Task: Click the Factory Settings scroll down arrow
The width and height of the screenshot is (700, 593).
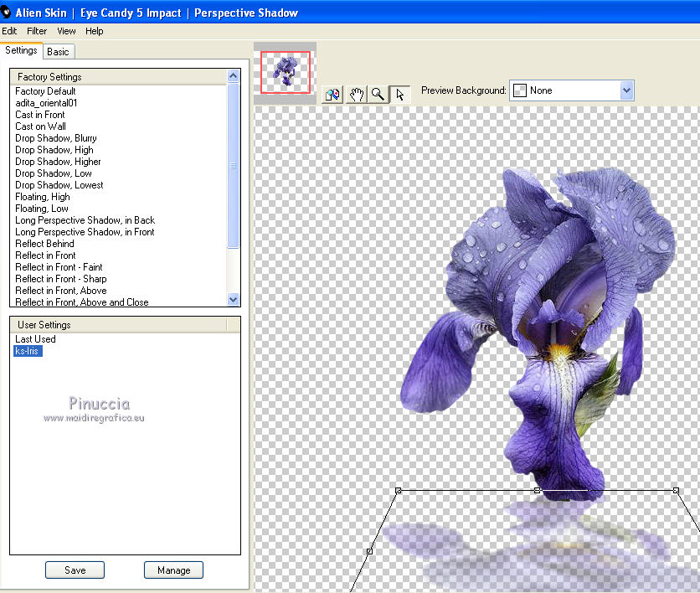Action: point(233,299)
